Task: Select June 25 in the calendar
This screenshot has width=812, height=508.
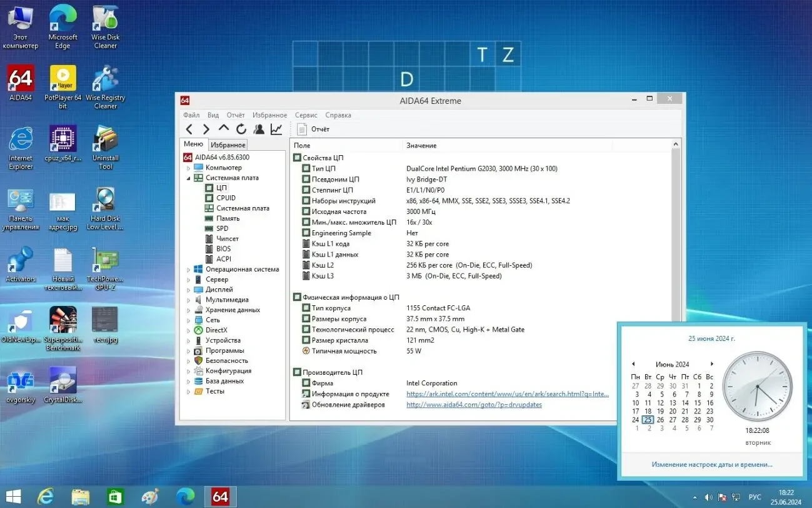Action: 648,419
